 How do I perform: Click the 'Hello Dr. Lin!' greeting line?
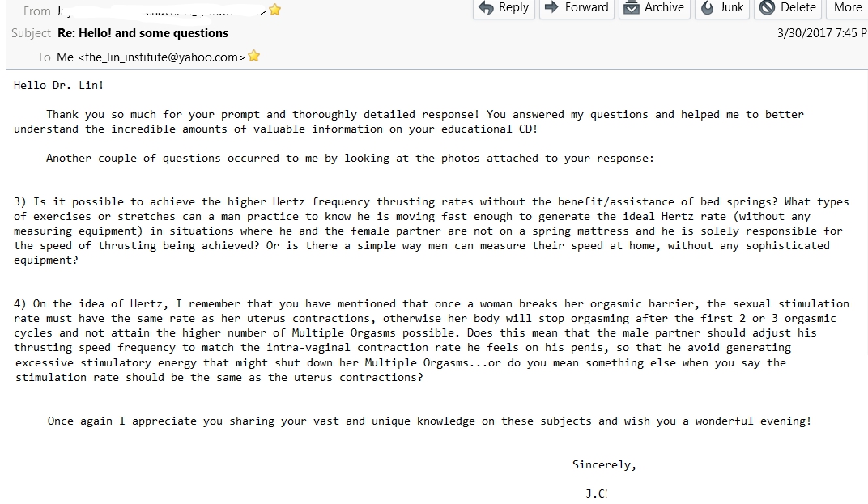59,85
